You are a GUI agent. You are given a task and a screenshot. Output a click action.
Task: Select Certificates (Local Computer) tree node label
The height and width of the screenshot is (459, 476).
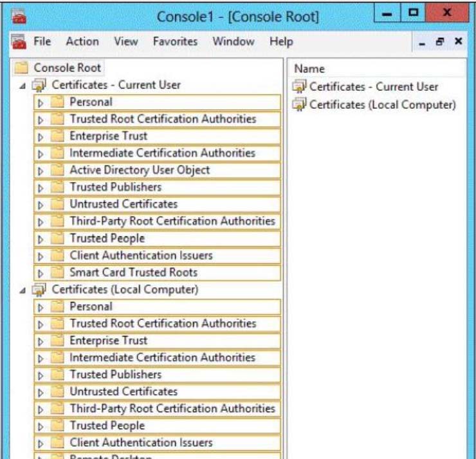pyautogui.click(x=125, y=290)
